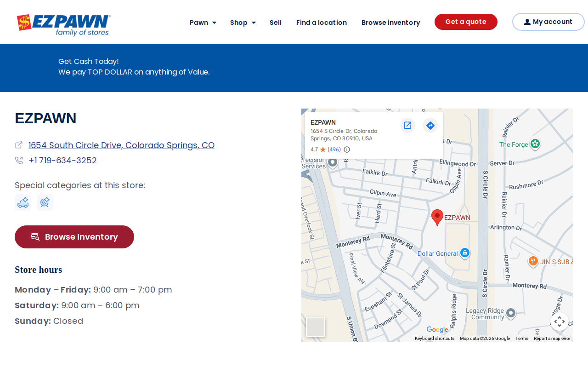Image resolution: width=588 pixels, height=368 pixels.
Task: Click Report a map error
Action: point(552,339)
